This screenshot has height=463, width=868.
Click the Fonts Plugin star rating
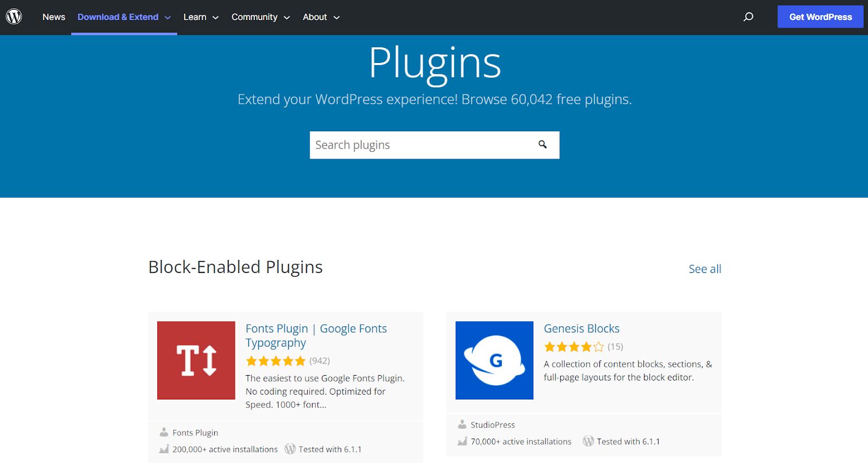coord(276,361)
